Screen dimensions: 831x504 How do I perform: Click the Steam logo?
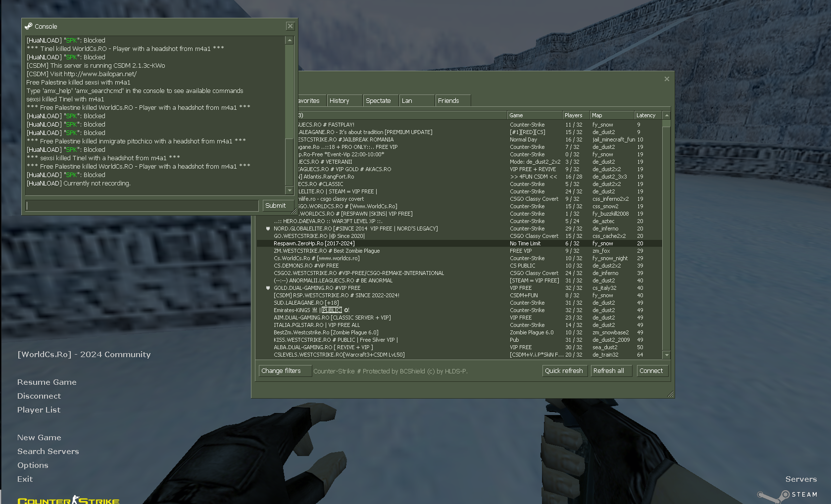pos(787,495)
